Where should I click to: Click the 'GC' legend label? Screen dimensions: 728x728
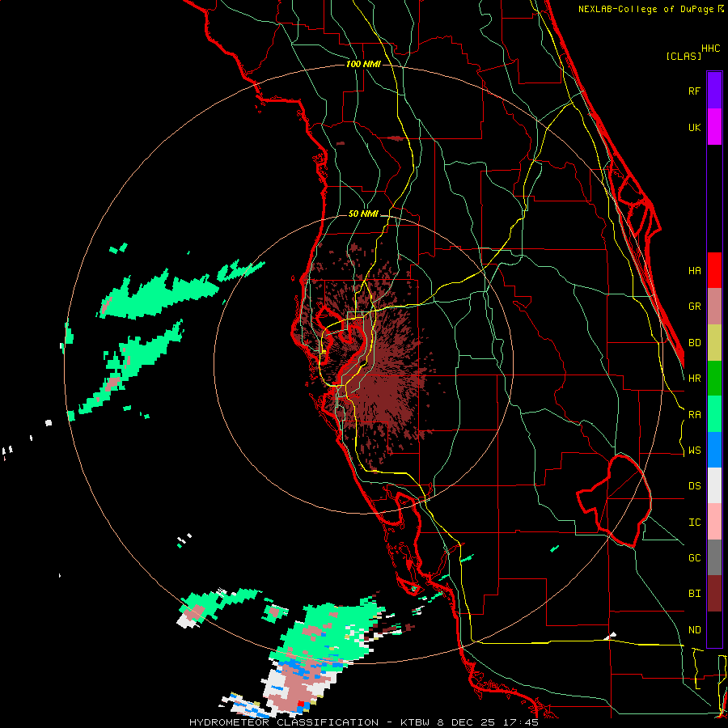[694, 557]
